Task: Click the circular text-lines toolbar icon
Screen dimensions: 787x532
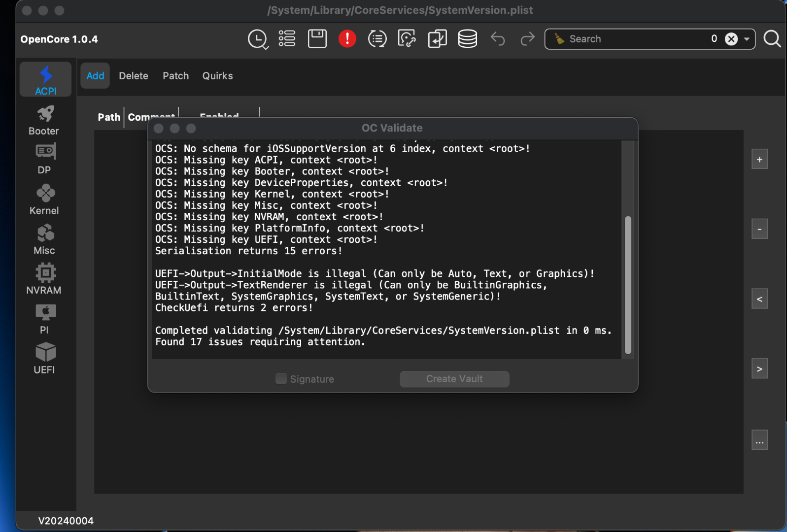Action: click(377, 38)
